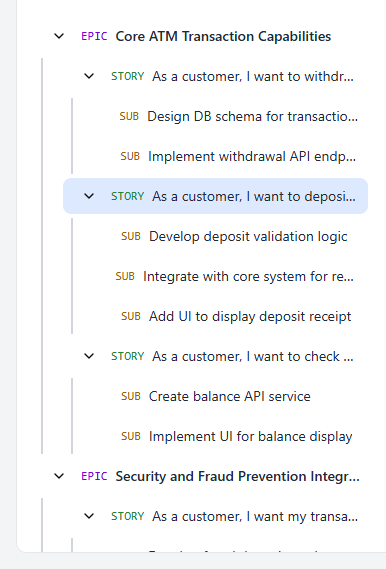
Task: Click STORY badge on the deposit story
Action: point(128,196)
